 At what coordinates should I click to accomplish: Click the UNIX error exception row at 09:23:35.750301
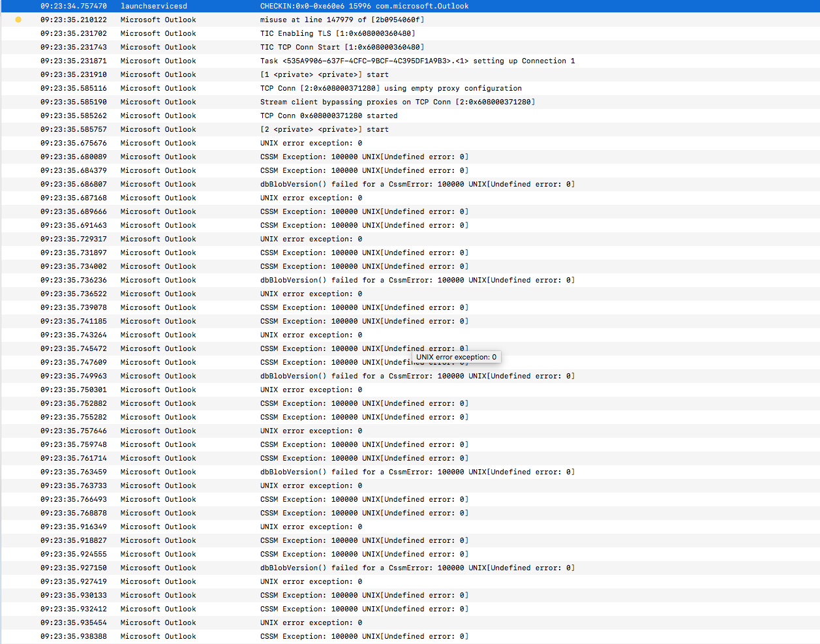[x=410, y=390]
